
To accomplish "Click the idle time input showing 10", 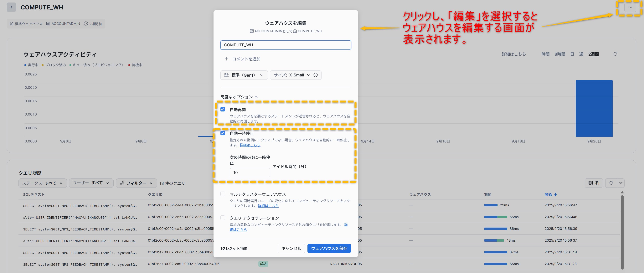I will (x=250, y=173).
